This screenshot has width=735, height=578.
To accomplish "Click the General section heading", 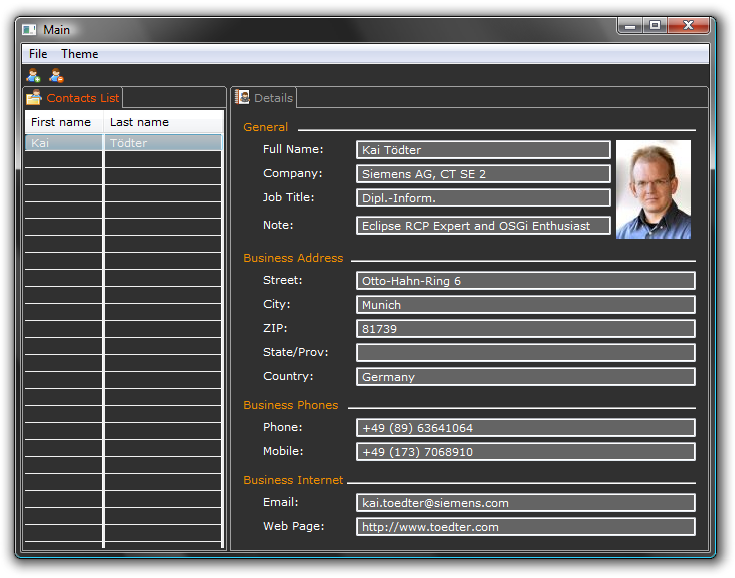I will pos(265,127).
